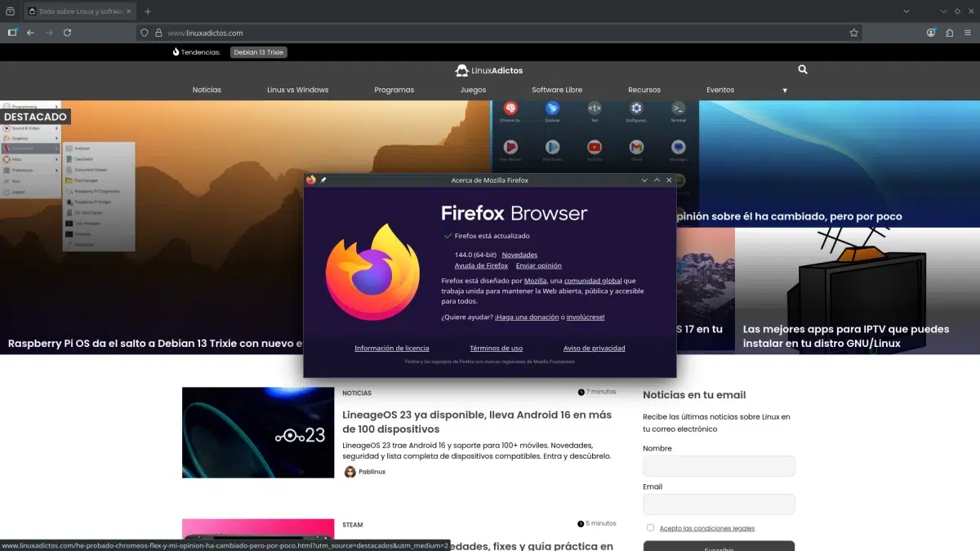Open the list-all-tabs chevron at top right
The image size is (980, 551).
coord(906,11)
